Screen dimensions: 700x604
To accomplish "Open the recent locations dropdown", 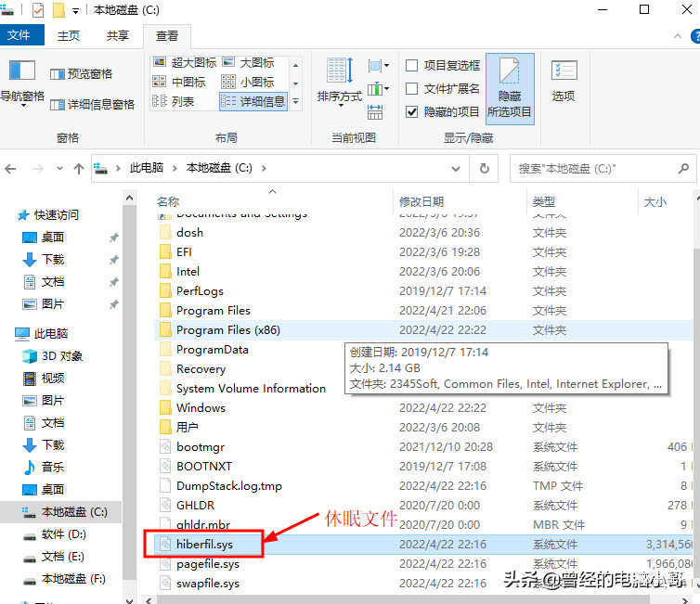I will pyautogui.click(x=59, y=169).
